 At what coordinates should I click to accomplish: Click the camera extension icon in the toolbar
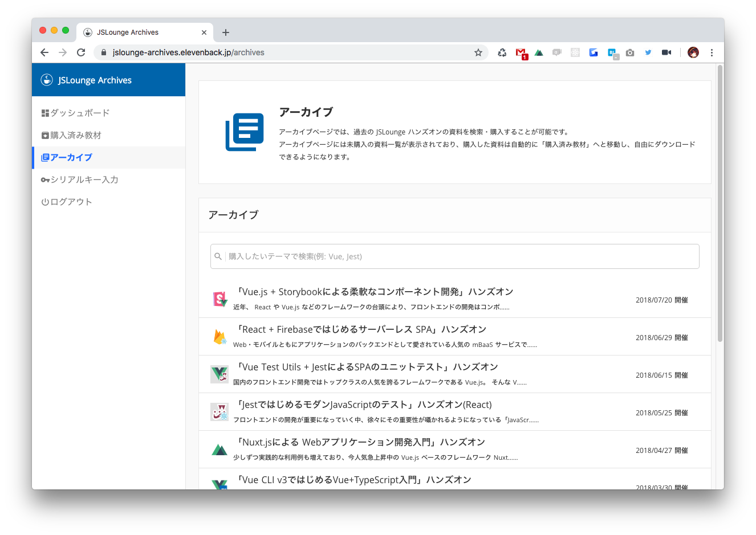click(630, 52)
